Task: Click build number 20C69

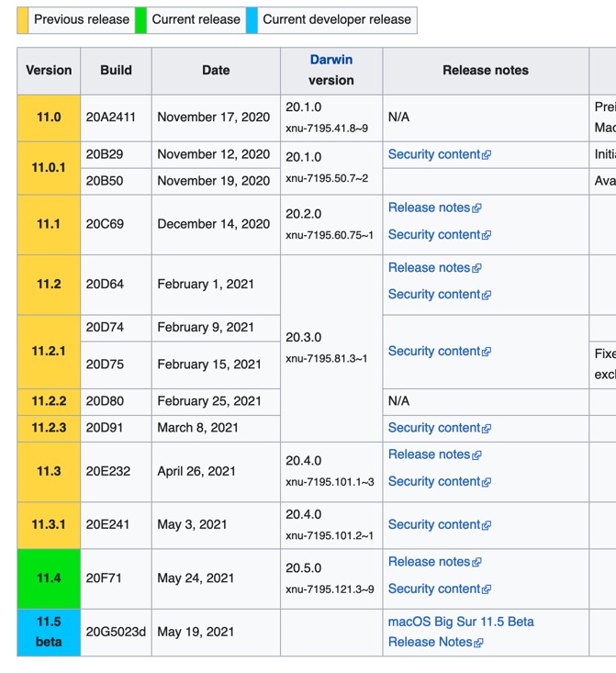Action: tap(105, 224)
